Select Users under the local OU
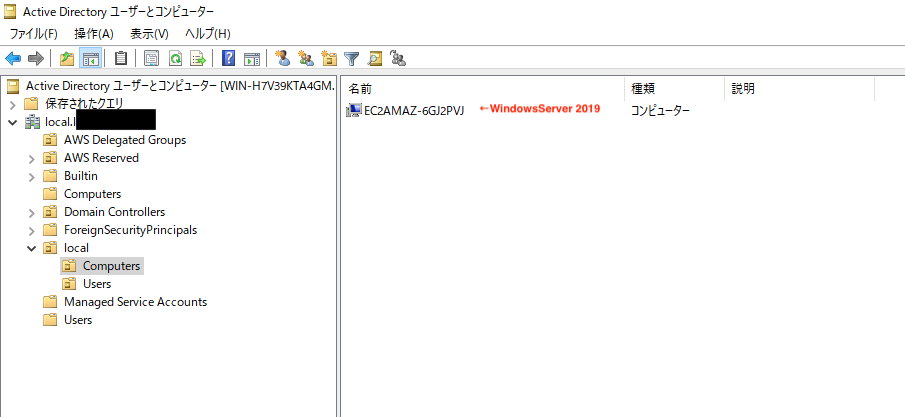The height and width of the screenshot is (417, 905). (97, 284)
